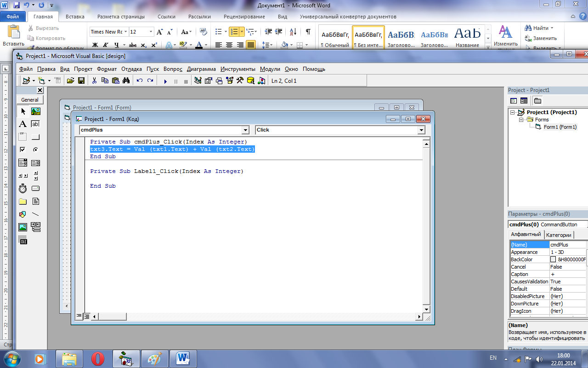This screenshot has height=368, width=588.
Task: Select the ComboBox control in toolbox
Action: click(x=23, y=163)
